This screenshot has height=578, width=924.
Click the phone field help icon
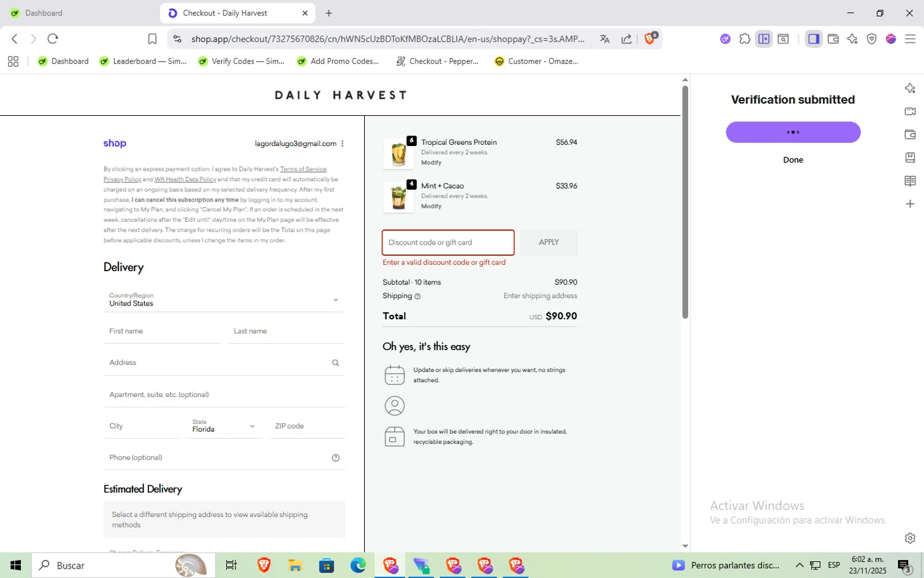coord(336,458)
